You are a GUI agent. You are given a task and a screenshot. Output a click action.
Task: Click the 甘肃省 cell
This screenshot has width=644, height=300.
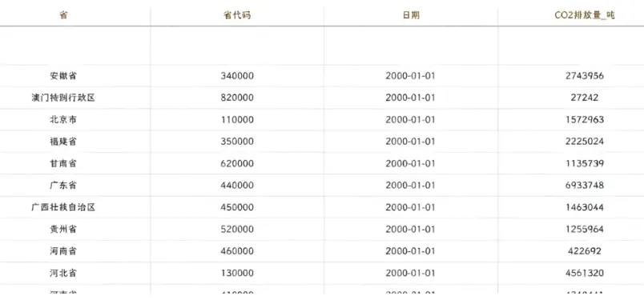pos(63,163)
